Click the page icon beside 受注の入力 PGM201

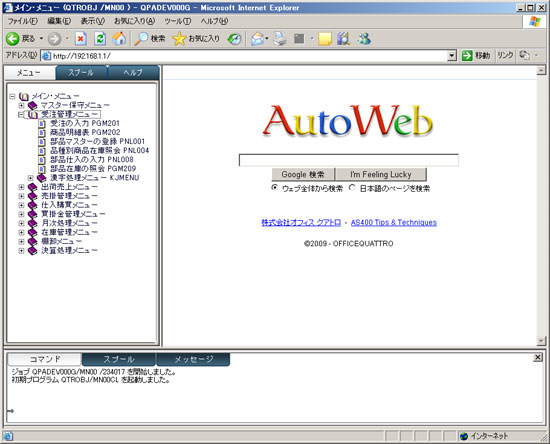42,123
